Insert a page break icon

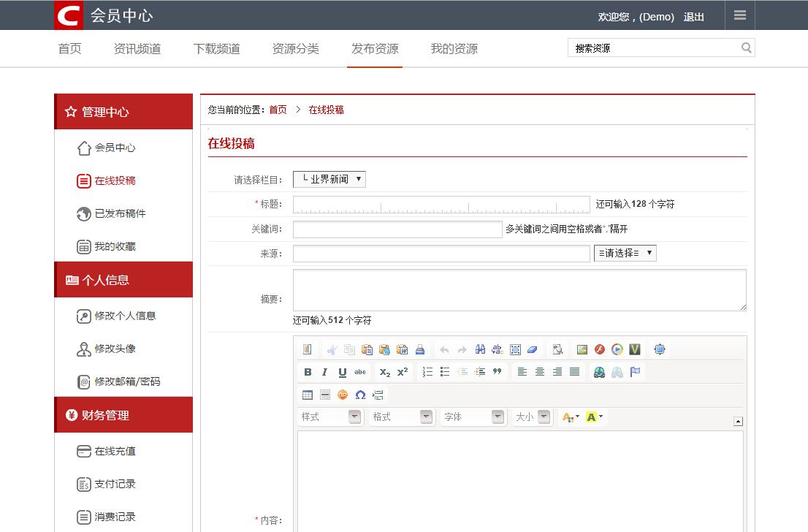(378, 395)
